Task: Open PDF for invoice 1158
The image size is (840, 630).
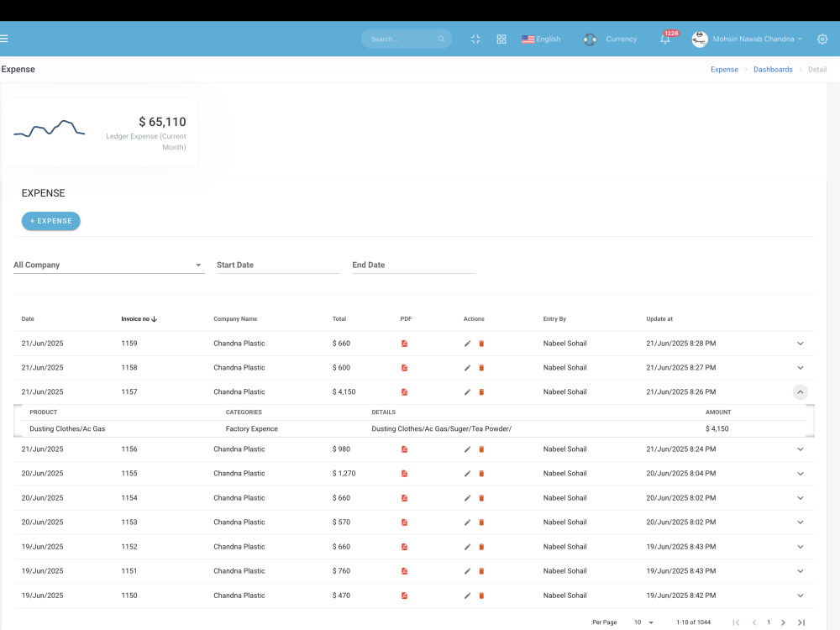Action: click(405, 368)
